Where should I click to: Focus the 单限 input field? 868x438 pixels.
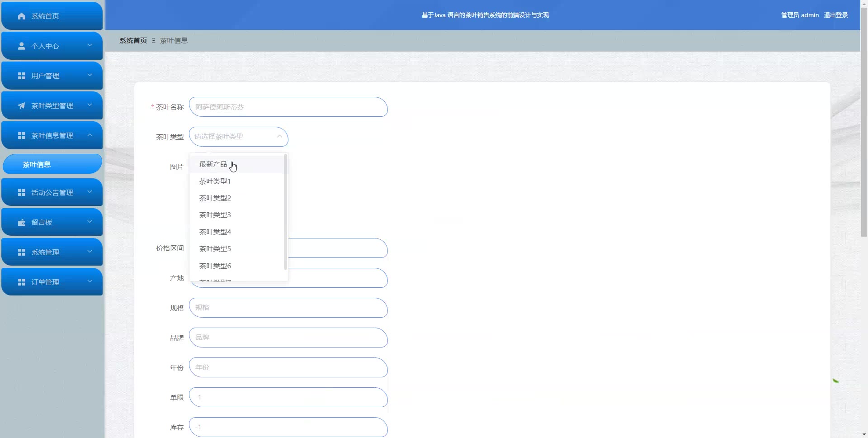tap(288, 397)
